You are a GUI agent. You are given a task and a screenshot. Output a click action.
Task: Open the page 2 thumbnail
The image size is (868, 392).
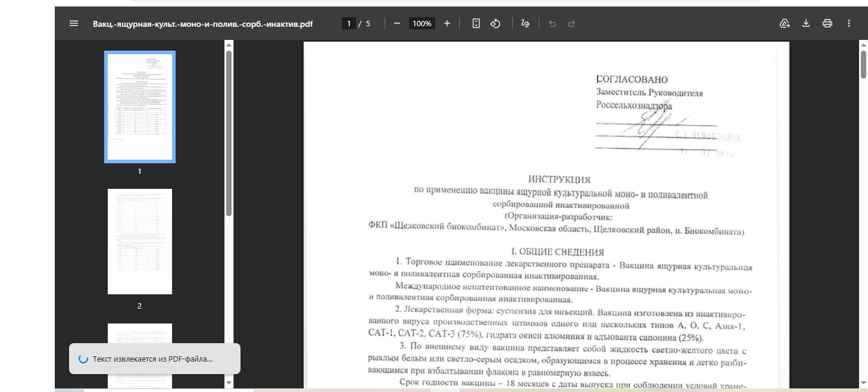(140, 241)
